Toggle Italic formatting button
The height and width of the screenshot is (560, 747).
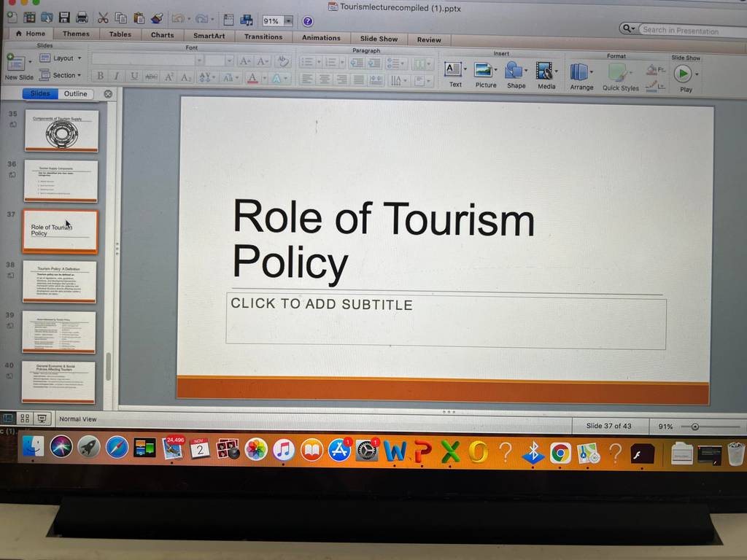(x=117, y=76)
